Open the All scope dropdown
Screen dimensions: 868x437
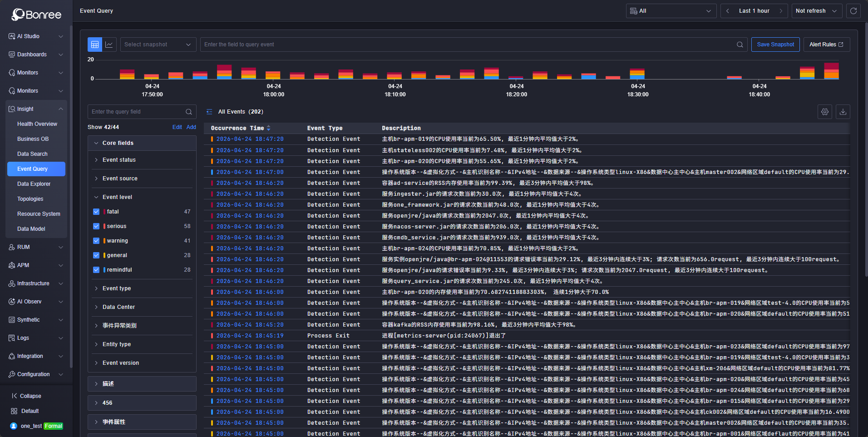[671, 11]
